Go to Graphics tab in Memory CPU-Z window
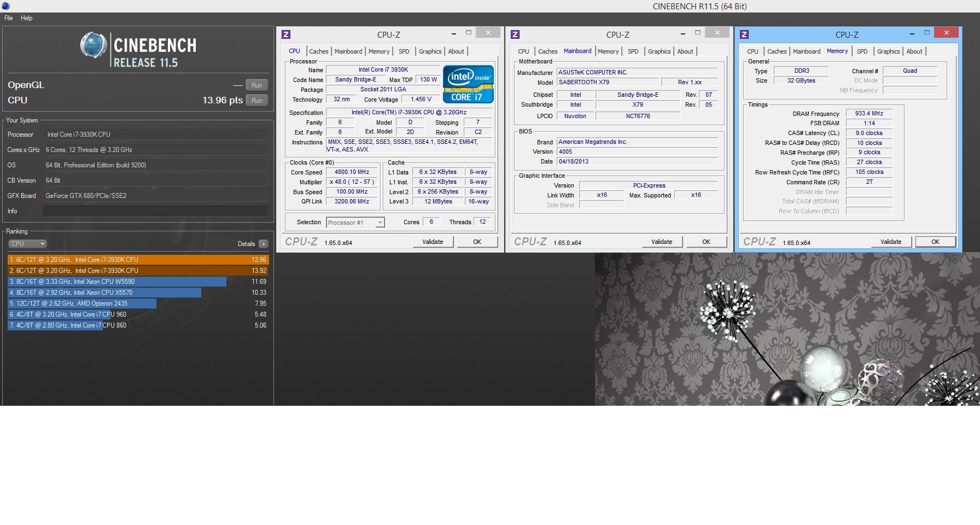Image resolution: width=980 pixels, height=525 pixels. pyautogui.click(x=889, y=51)
